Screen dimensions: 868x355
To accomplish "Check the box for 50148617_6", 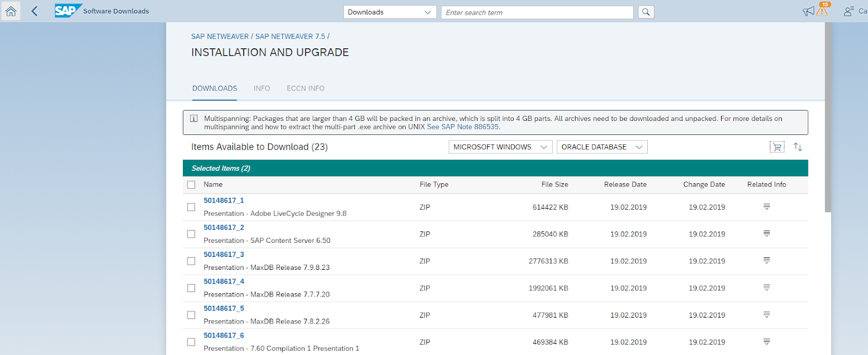I will (x=191, y=342).
